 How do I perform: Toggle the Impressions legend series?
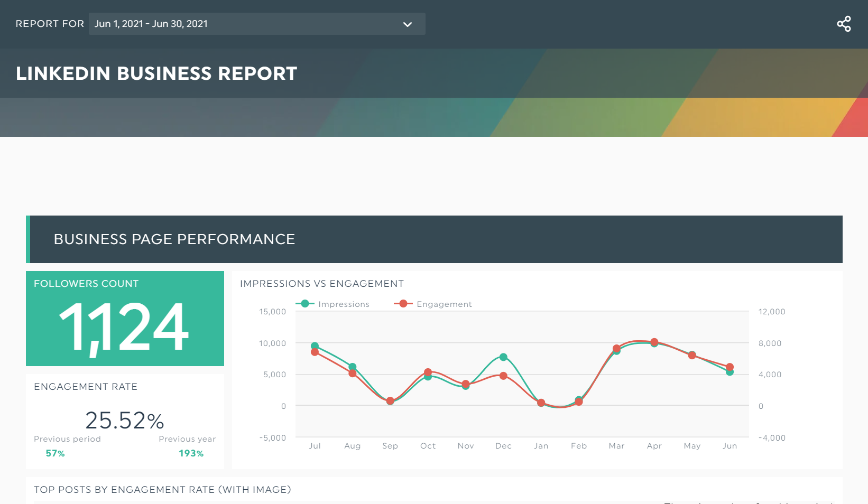[x=333, y=304]
